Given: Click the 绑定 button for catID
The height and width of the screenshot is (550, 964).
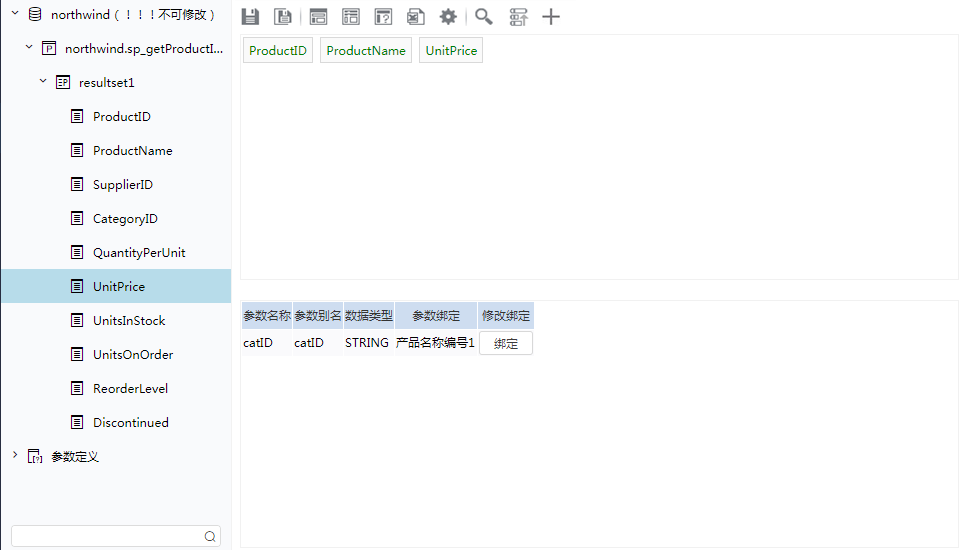Looking at the screenshot, I should pyautogui.click(x=505, y=343).
